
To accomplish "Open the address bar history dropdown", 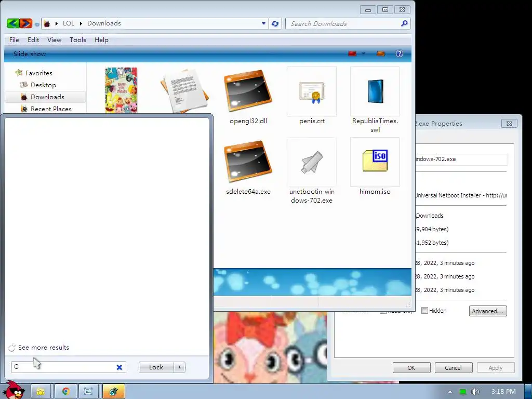I will click(x=263, y=23).
